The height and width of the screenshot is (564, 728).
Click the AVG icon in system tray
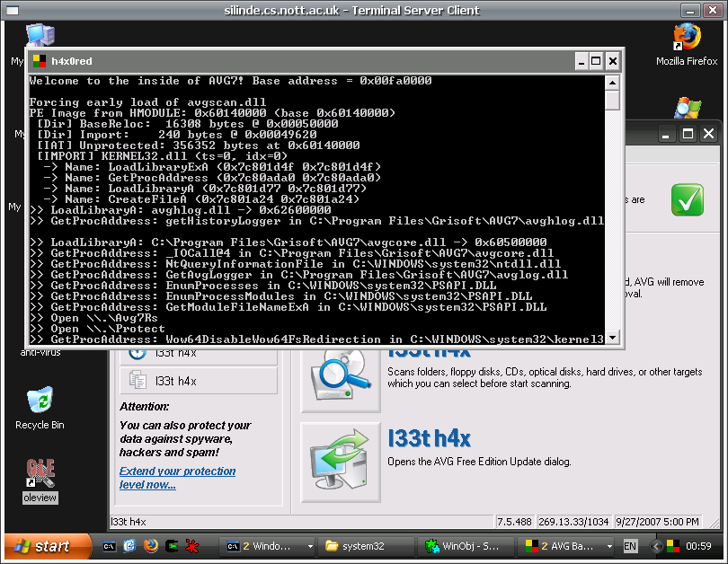[x=673, y=546]
